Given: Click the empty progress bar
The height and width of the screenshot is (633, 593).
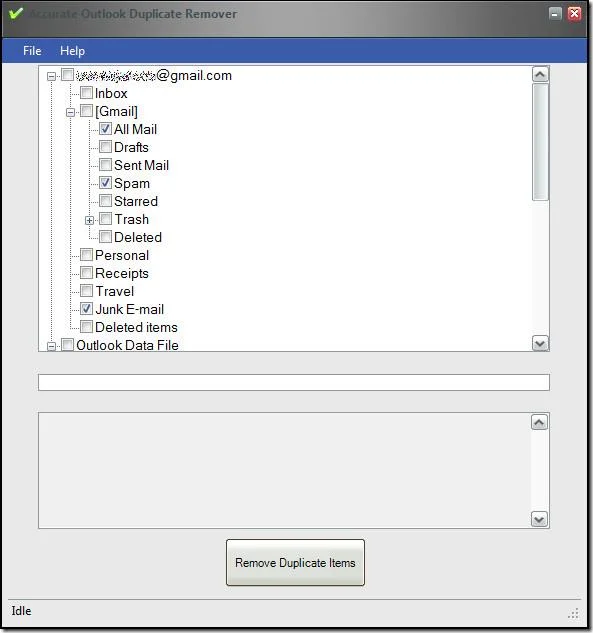Looking at the screenshot, I should click(294, 382).
